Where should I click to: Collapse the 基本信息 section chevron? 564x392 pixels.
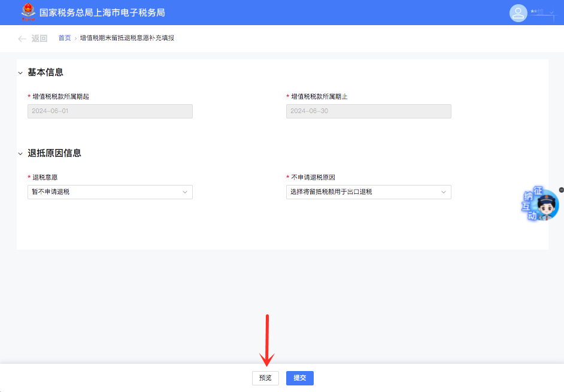coord(20,73)
